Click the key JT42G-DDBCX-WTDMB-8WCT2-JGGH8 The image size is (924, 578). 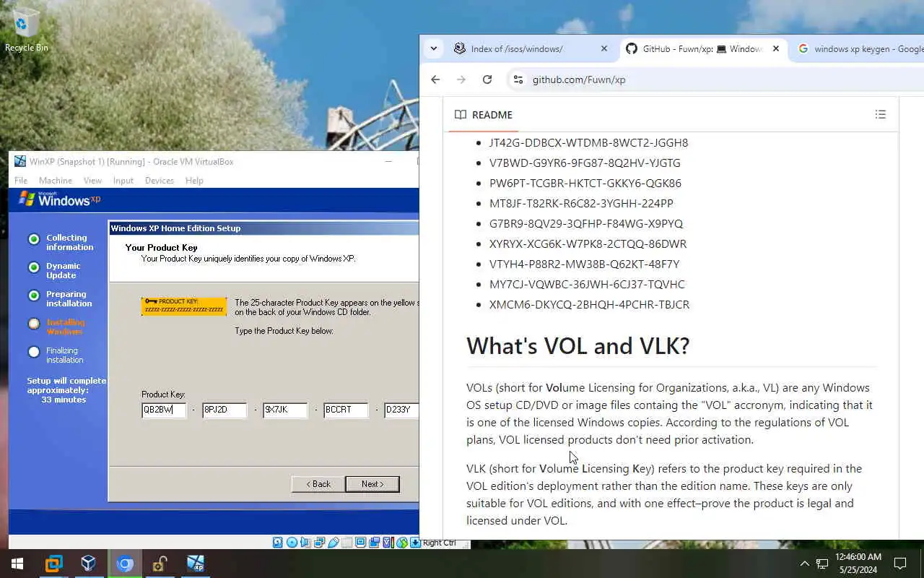click(x=588, y=142)
